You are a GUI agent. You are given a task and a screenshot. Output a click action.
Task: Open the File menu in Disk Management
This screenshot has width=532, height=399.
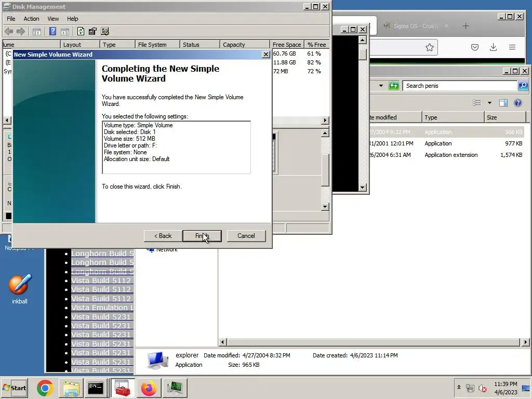11,19
